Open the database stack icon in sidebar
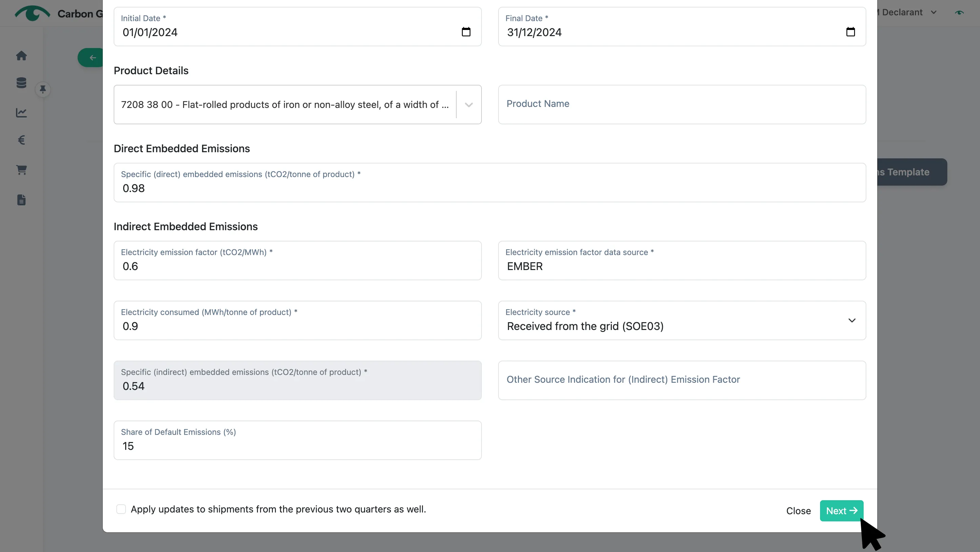The width and height of the screenshot is (980, 552). click(21, 83)
